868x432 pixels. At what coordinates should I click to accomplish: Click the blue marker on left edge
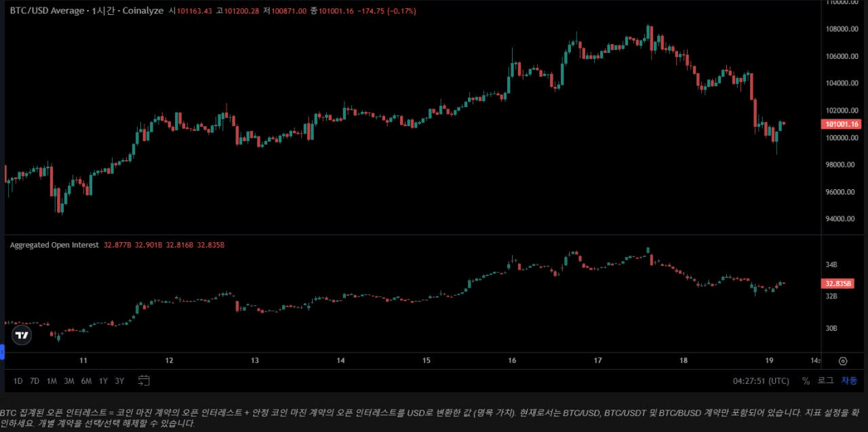click(x=1, y=352)
